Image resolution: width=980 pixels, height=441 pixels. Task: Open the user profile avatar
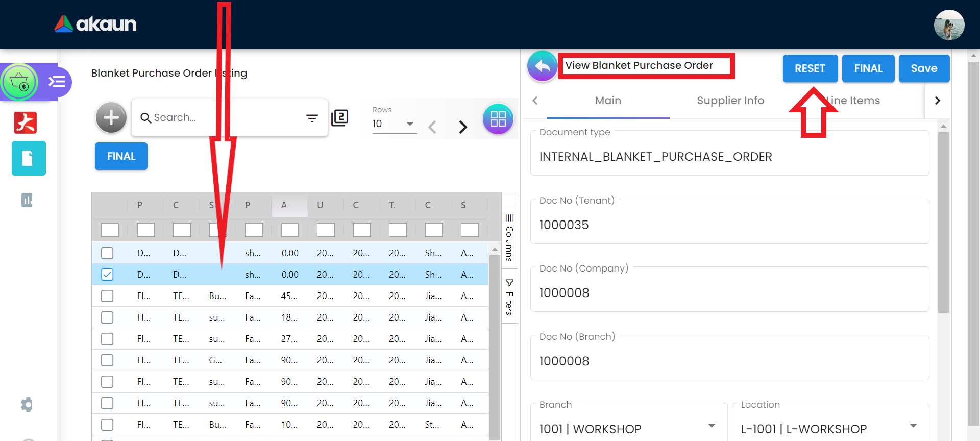(948, 24)
